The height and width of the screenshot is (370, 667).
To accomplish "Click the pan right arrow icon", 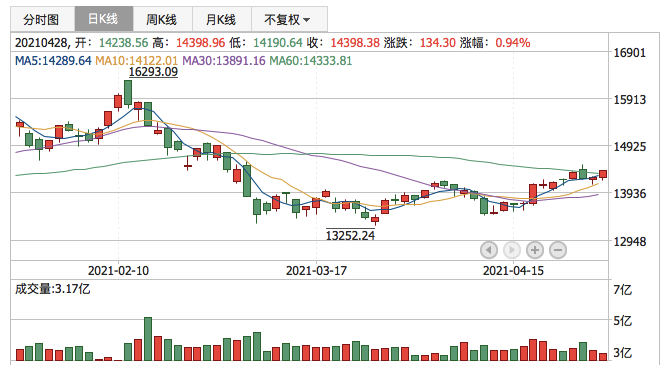I will pos(512,250).
